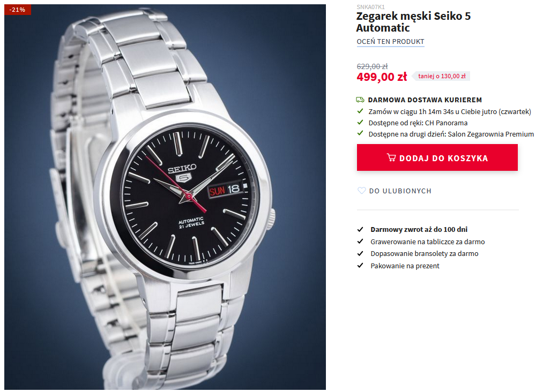543x392 pixels.
Task: Click the SNKA07K1 product code
Action: pos(370,7)
